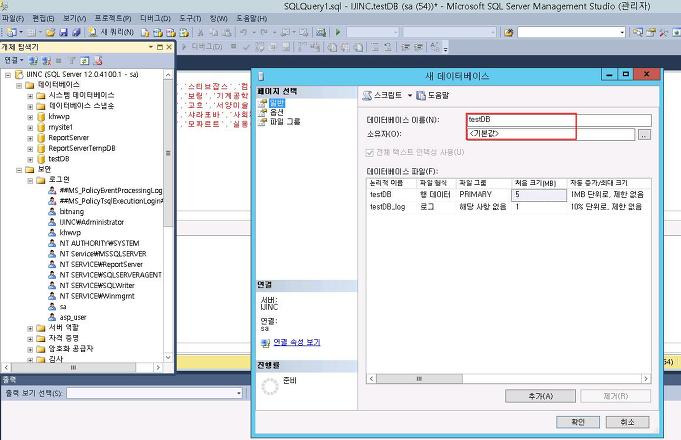Click 새 쿼리(N) new query button
Viewport: 681px width, 440px height.
[x=111, y=32]
